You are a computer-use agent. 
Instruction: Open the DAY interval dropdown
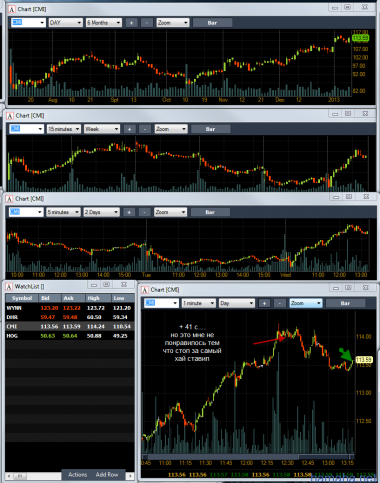66,23
